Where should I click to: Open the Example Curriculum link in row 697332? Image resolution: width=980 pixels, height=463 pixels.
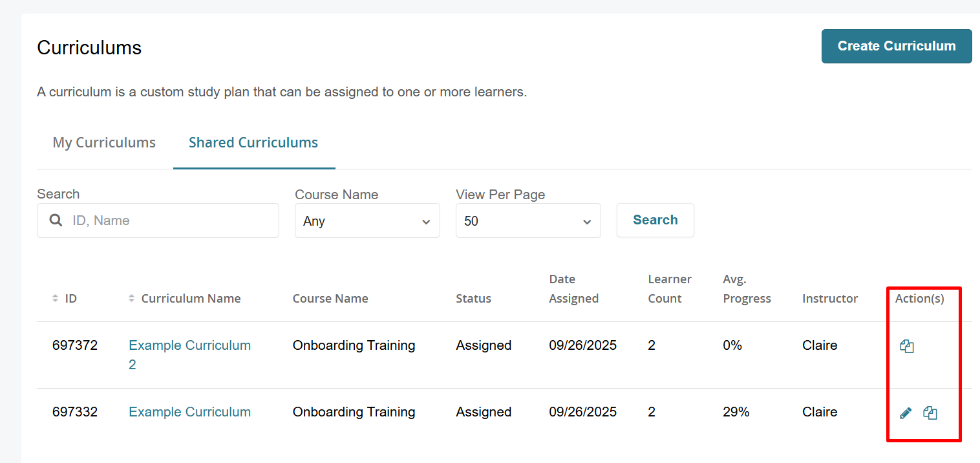(189, 412)
